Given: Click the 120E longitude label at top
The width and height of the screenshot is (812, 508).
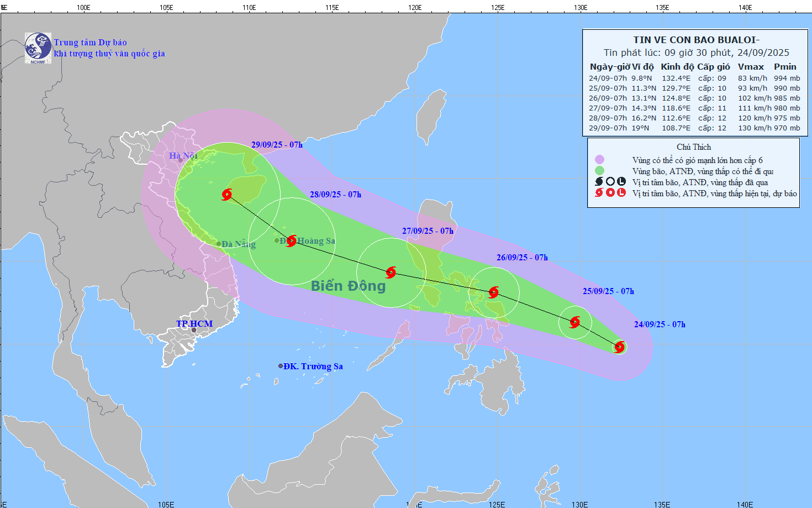Looking at the screenshot, I should click(x=415, y=7).
